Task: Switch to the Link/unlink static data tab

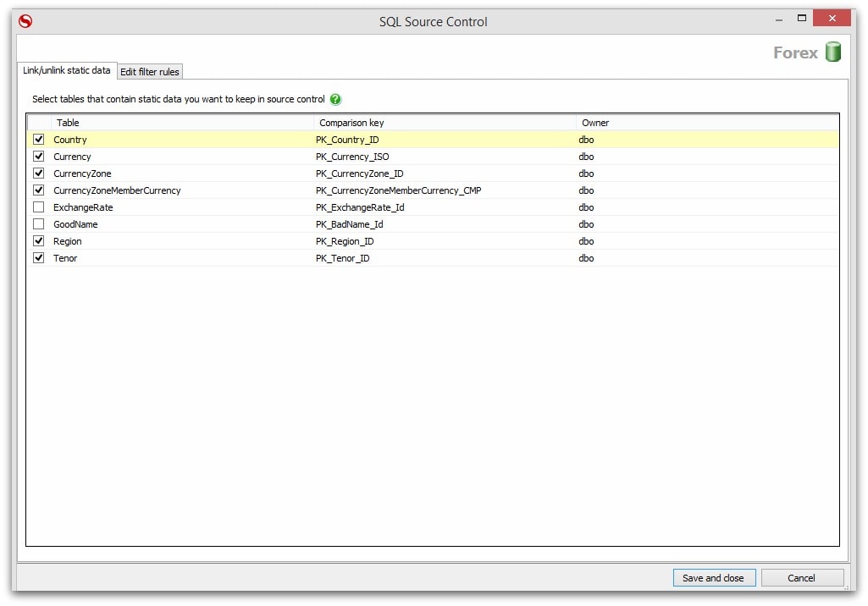Action: (x=68, y=71)
